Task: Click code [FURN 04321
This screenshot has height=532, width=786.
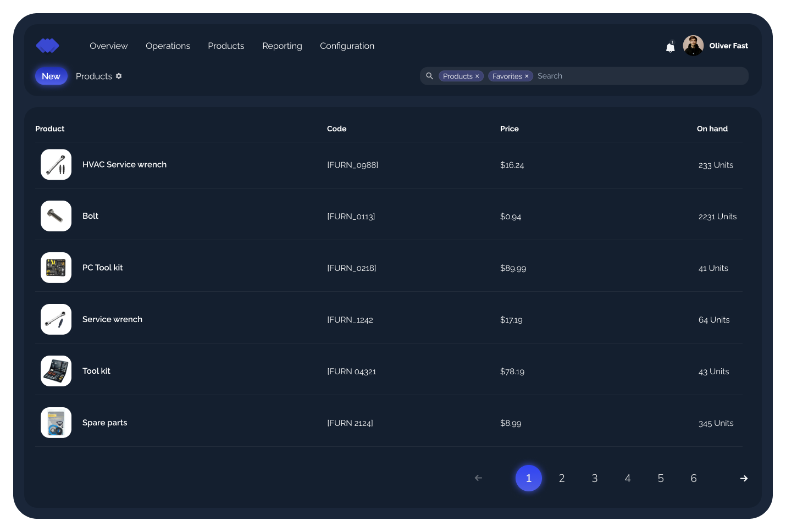Action: pos(352,372)
